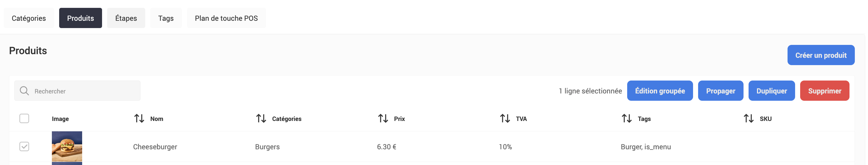Sort by Prix arrows icon
Screen dimensions: 868x165
pyautogui.click(x=383, y=118)
